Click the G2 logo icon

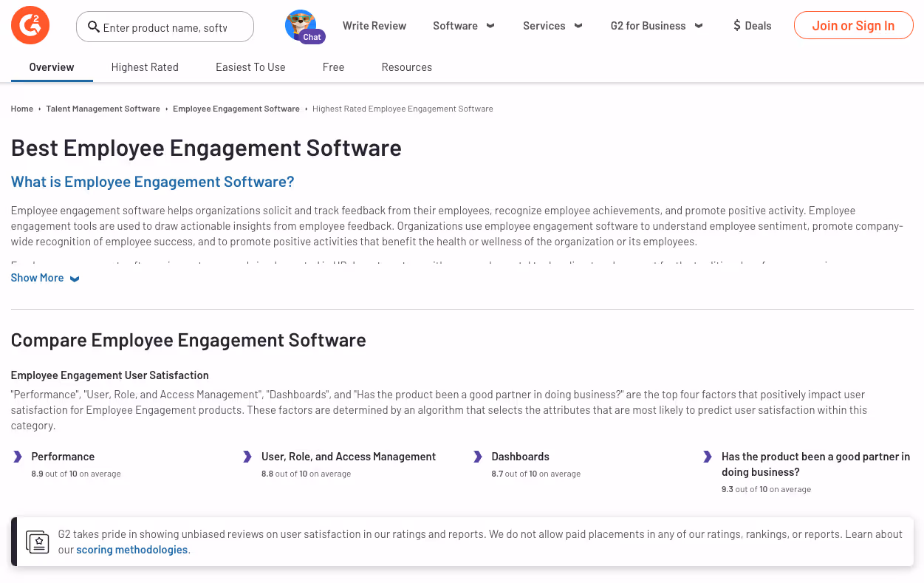pos(30,26)
